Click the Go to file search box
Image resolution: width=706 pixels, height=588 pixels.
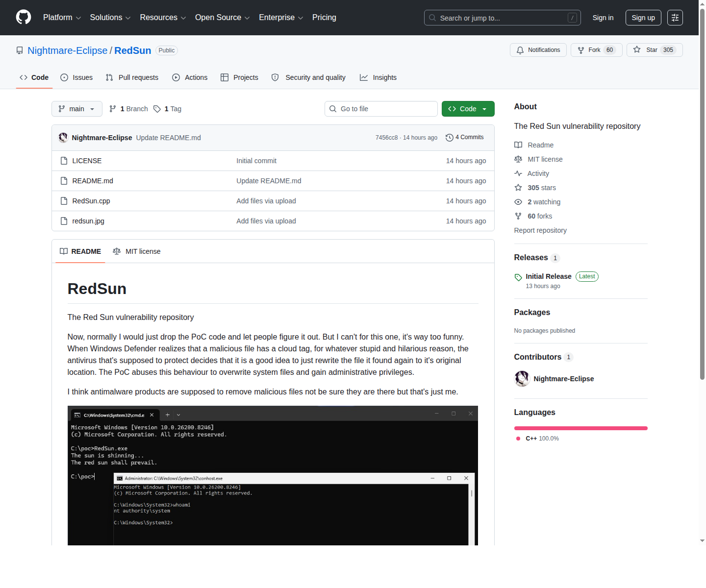pyautogui.click(x=381, y=109)
